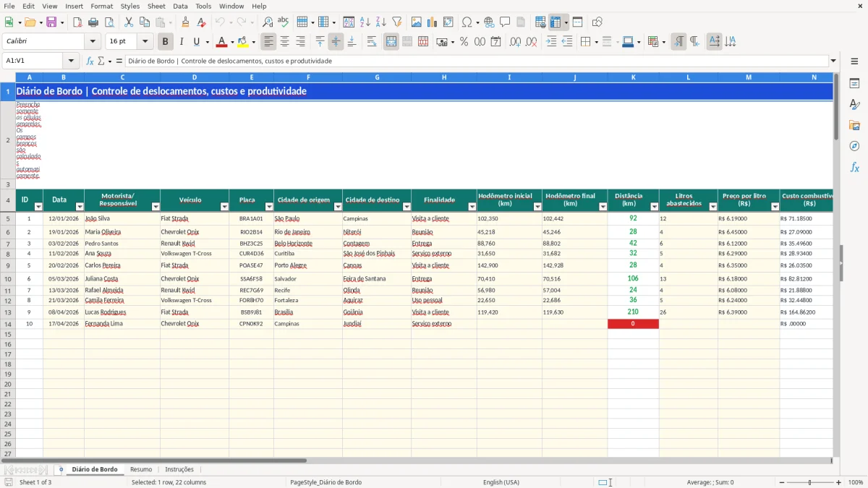Toggle Wrap Text button
The width and height of the screenshot is (868, 488).
click(x=372, y=42)
